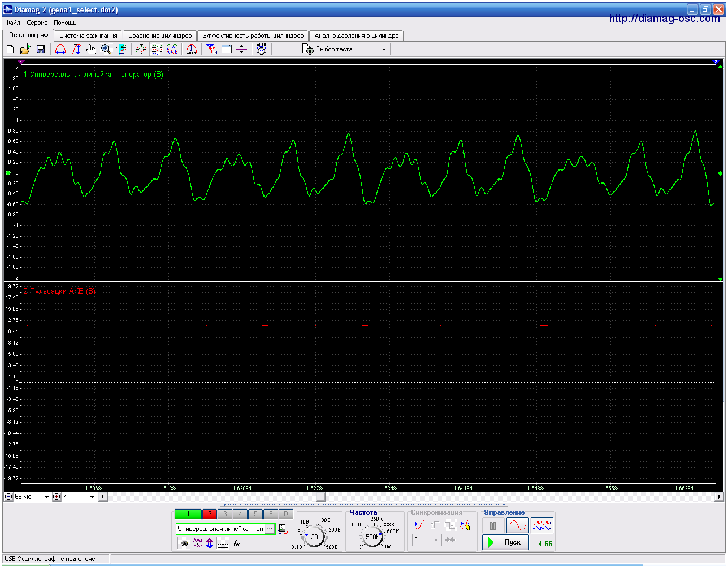
Task: Select sync cursor icon with yellow pointer
Action: [x=465, y=525]
